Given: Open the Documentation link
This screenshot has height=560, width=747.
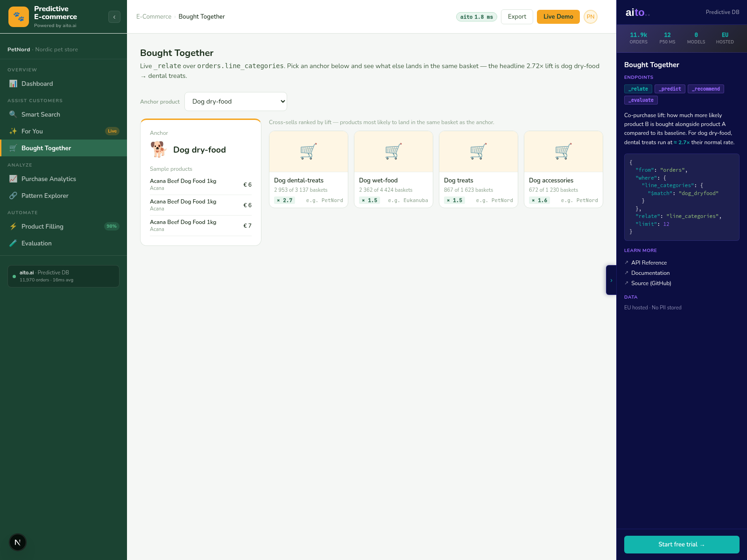Looking at the screenshot, I should 650,273.
